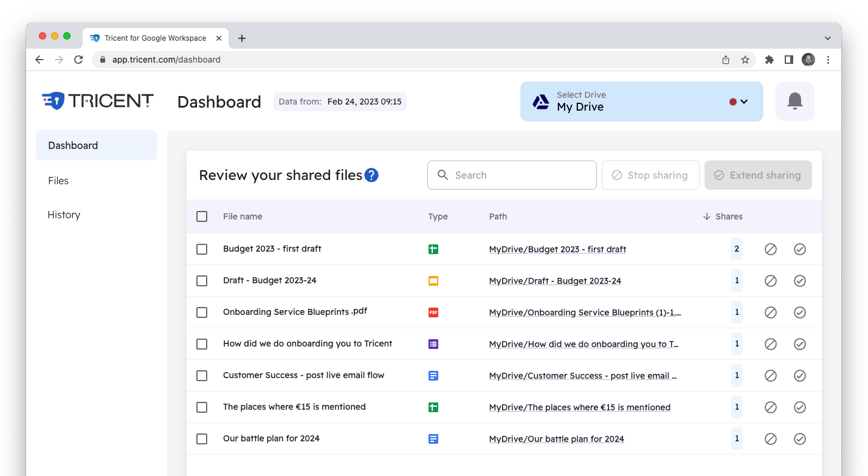Screen dimensions: 868x476
Task: Open path link MyDrive/Our battle plan for 2024
Action: click(x=557, y=439)
